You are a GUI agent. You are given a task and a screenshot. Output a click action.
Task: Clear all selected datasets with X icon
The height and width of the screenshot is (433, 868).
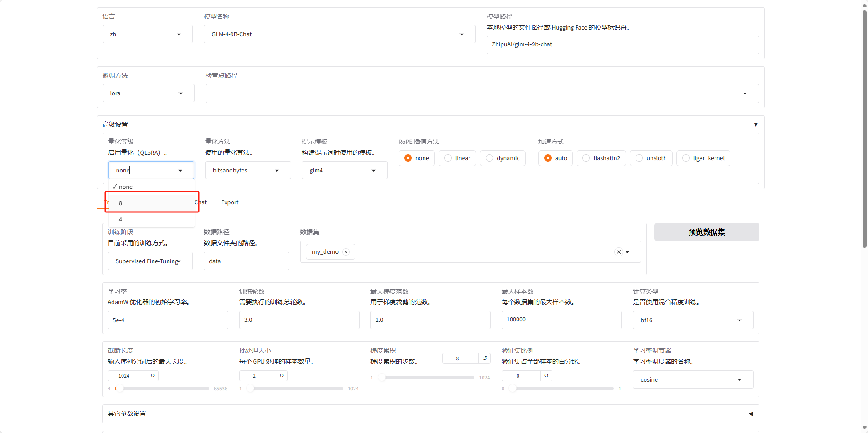(618, 252)
